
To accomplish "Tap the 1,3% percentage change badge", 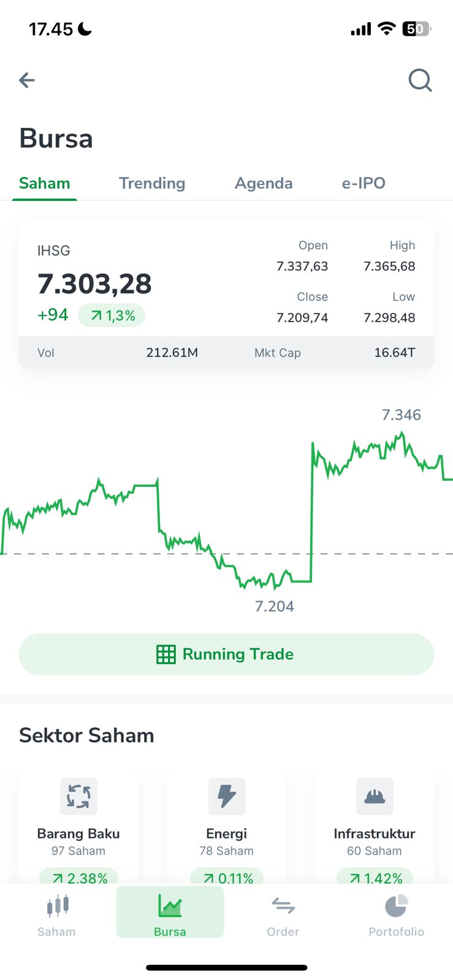I will (x=112, y=315).
